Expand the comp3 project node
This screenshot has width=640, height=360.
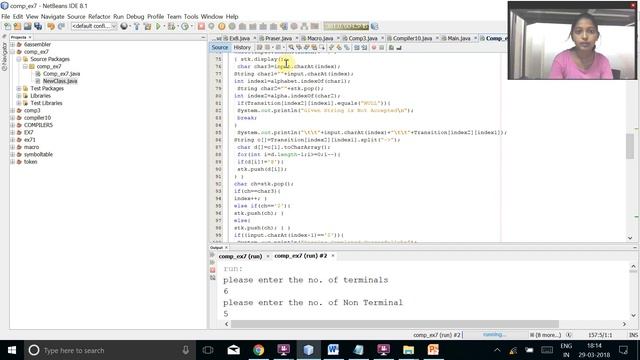[13, 111]
